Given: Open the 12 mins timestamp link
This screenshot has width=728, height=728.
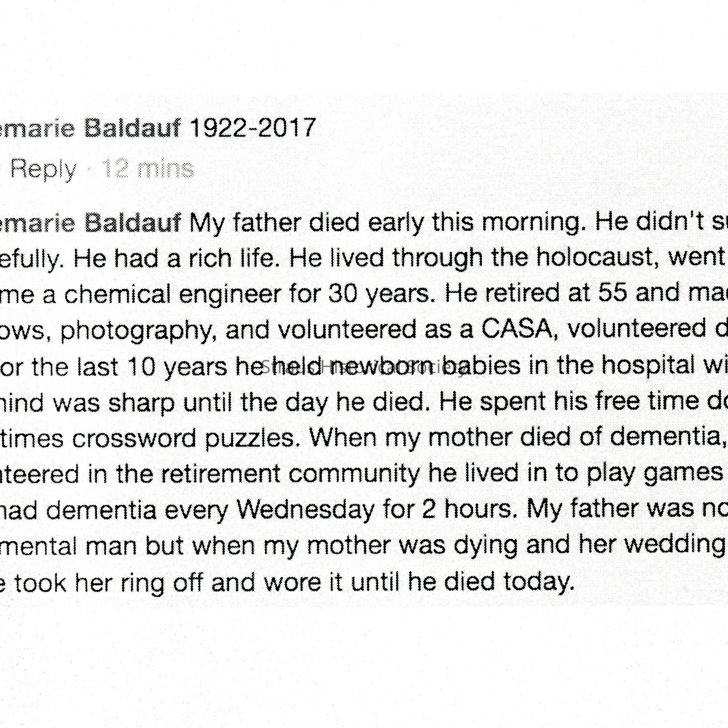Looking at the screenshot, I should point(148,168).
